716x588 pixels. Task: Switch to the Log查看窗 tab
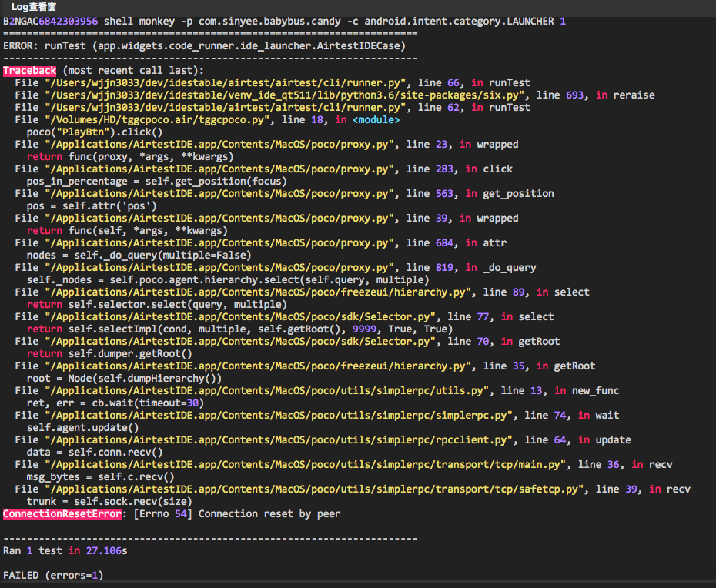click(35, 8)
